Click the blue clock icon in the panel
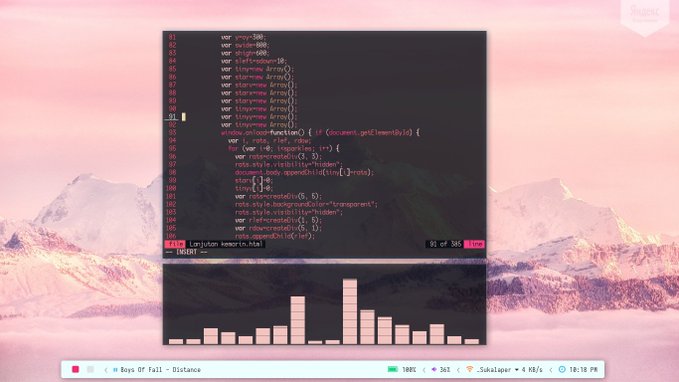 [x=562, y=369]
